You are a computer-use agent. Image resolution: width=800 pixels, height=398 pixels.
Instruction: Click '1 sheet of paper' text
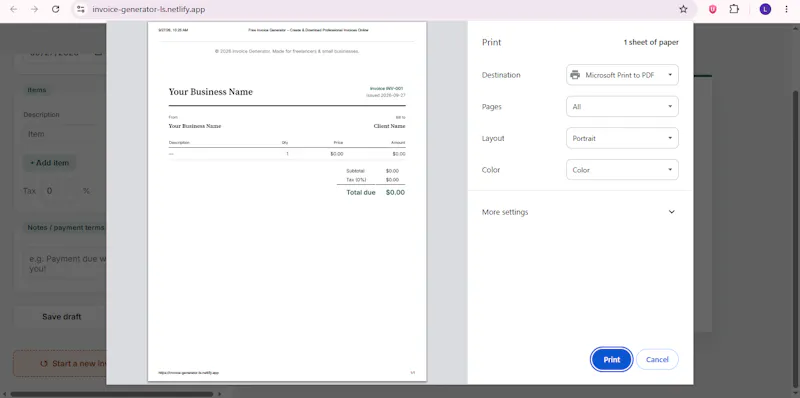pos(651,42)
